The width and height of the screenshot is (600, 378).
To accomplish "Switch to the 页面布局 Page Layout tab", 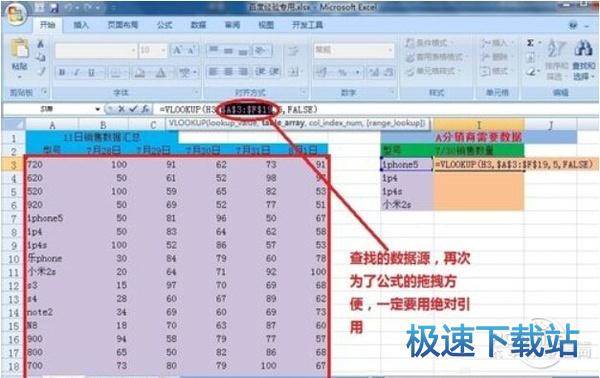I will [x=122, y=26].
